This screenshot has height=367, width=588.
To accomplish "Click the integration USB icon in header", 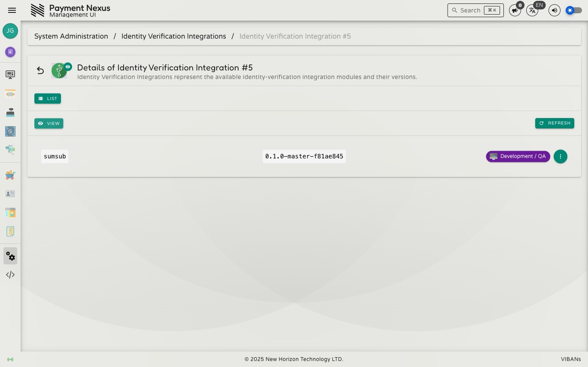I will (59, 70).
